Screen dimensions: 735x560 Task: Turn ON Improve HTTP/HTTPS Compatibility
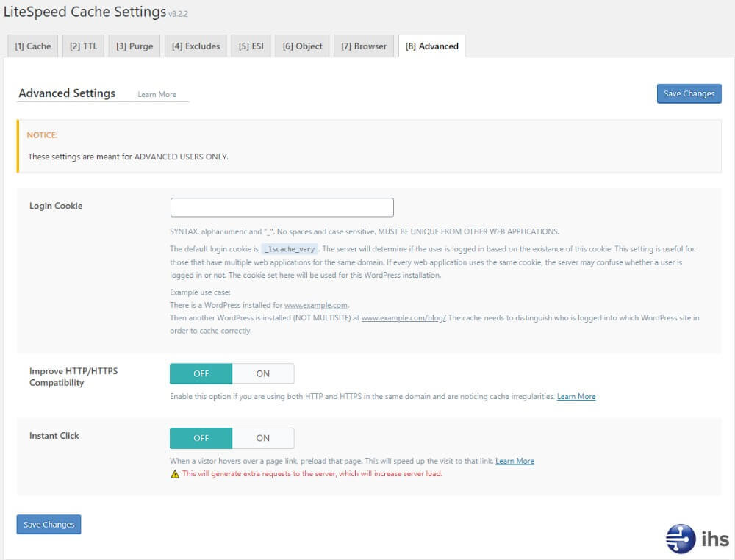point(263,373)
